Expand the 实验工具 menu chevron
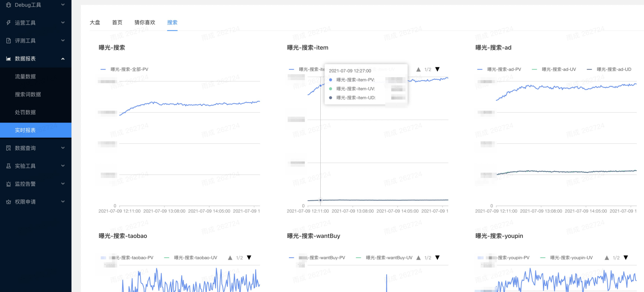This screenshot has height=292, width=644. (63, 166)
